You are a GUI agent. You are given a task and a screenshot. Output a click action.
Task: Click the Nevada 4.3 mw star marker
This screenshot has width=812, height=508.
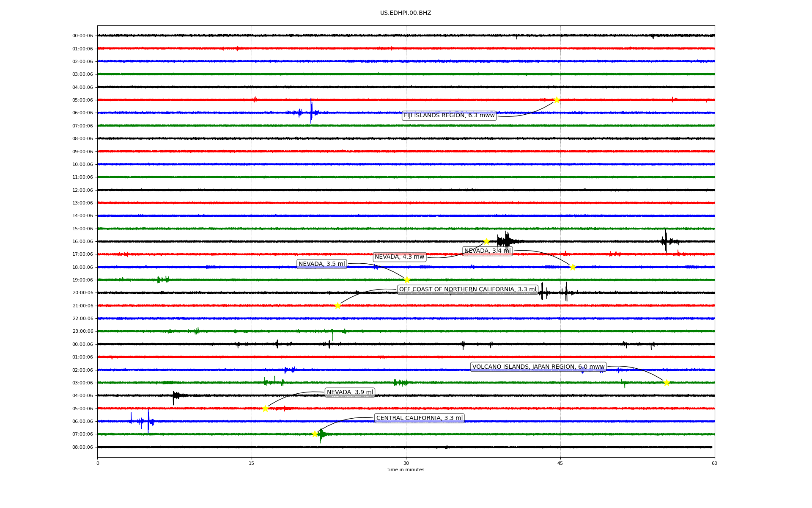pos(486,241)
